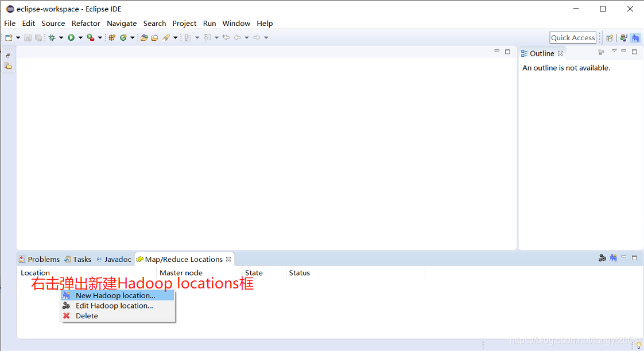This screenshot has width=644, height=351.
Task: Click the Save All toolbar icon
Action: click(38, 38)
